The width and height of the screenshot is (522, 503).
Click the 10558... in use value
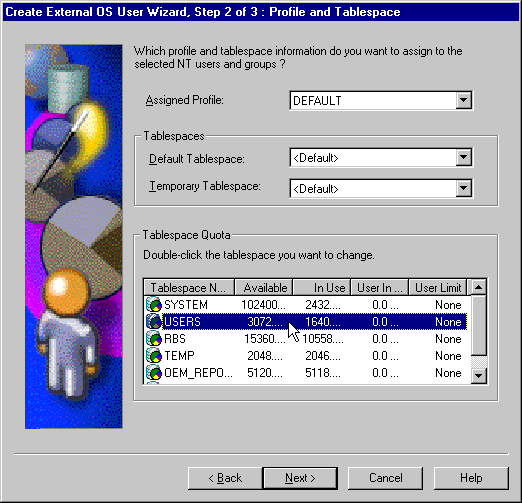323,339
